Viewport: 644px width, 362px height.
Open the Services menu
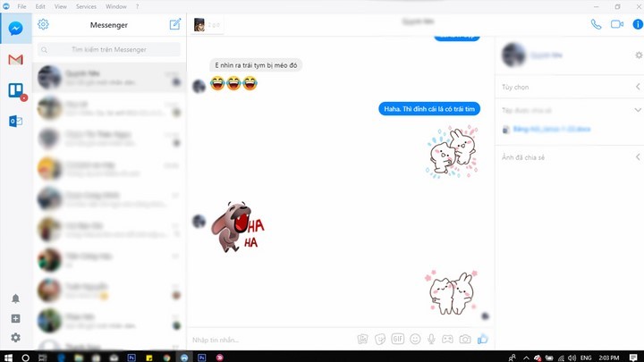(x=87, y=6)
